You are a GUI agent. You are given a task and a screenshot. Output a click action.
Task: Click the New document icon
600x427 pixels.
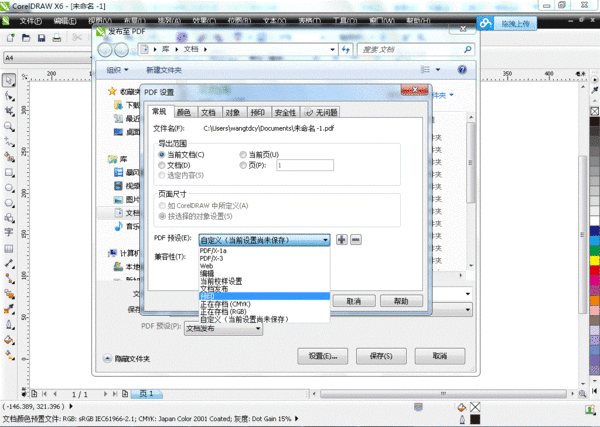pos(11,37)
